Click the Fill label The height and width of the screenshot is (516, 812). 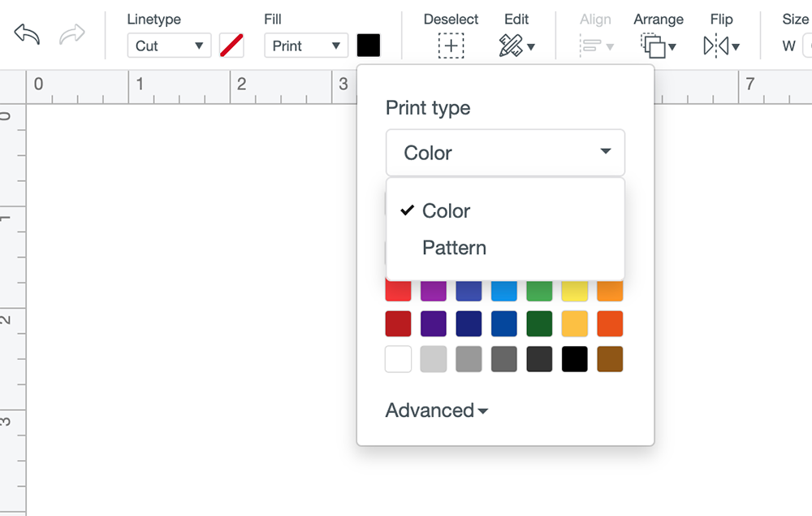272,20
